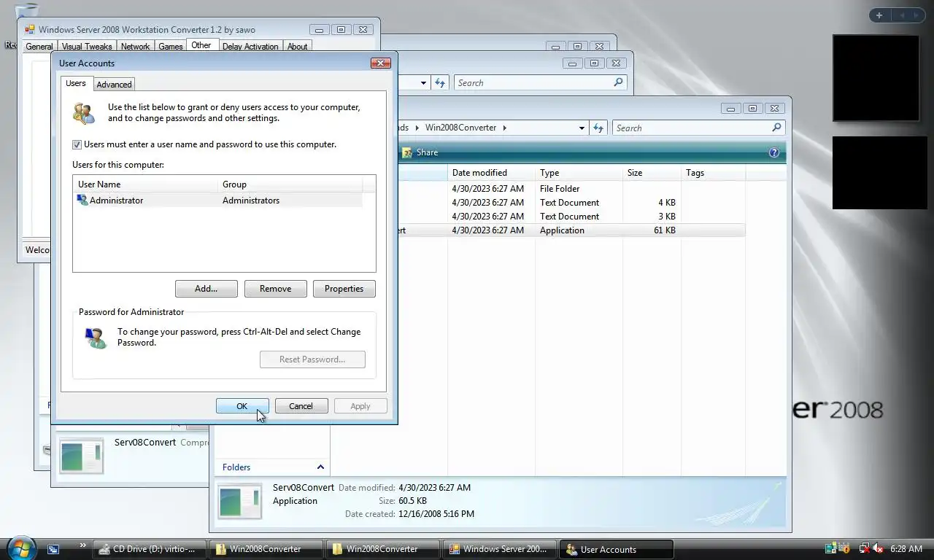Click the Sidebar next gadgets arrow

tap(916, 15)
